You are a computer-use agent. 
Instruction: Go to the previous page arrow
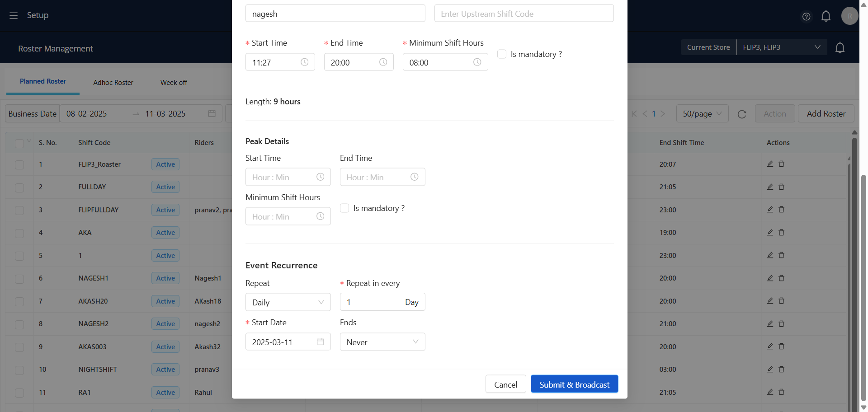(x=645, y=114)
